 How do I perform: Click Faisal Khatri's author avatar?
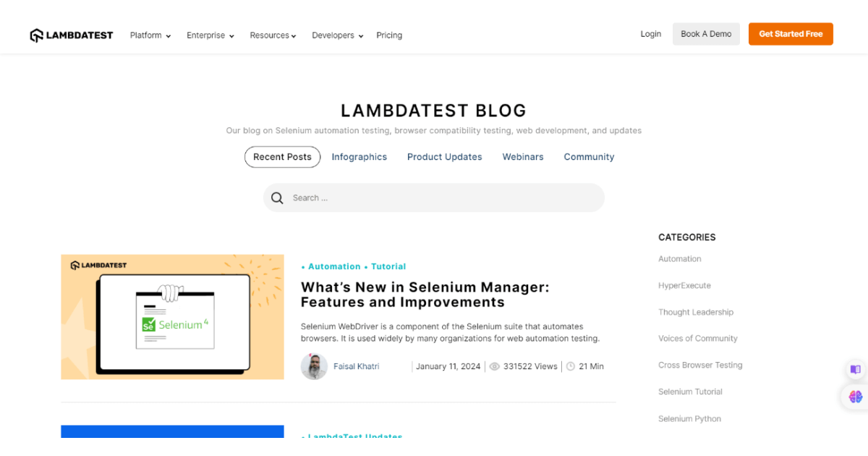pyautogui.click(x=314, y=366)
